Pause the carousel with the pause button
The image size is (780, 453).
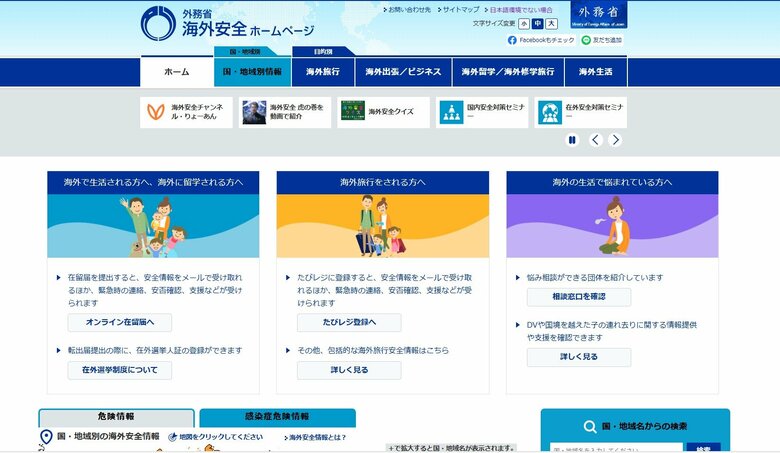(x=572, y=140)
